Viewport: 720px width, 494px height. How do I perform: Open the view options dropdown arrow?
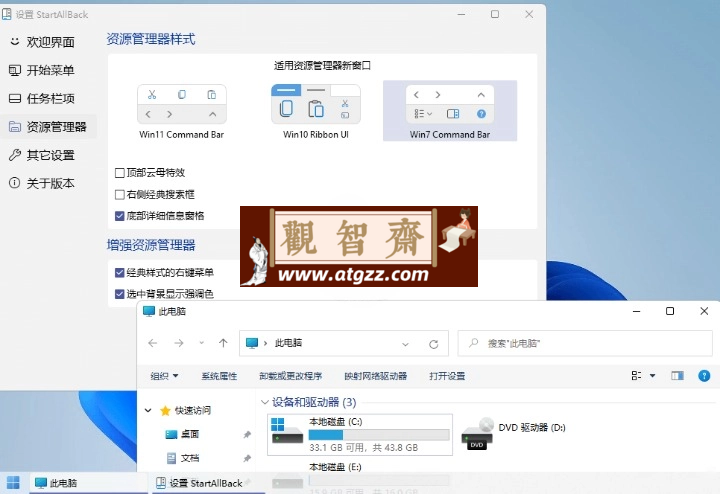tap(652, 376)
